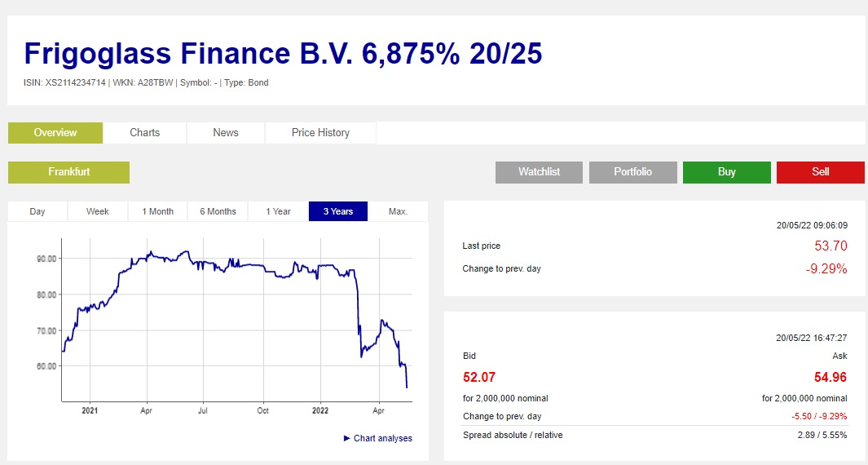Click the ask price 54.96
Viewport: 868px width, 465px height.
831,377
